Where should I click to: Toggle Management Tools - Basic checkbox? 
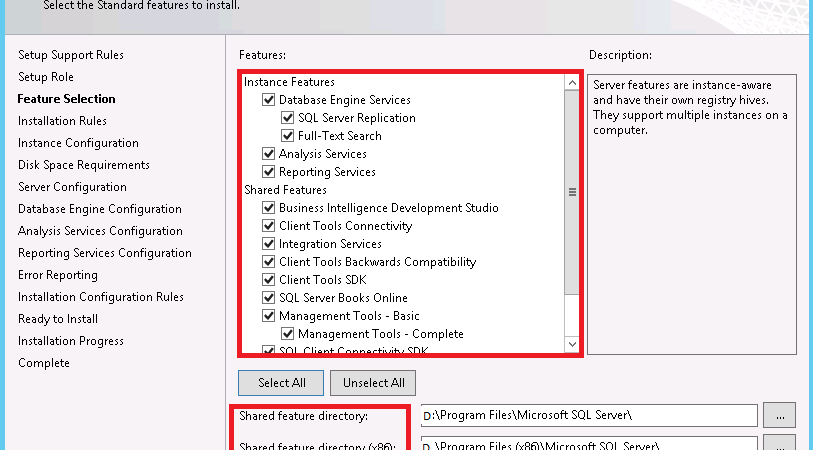268,316
